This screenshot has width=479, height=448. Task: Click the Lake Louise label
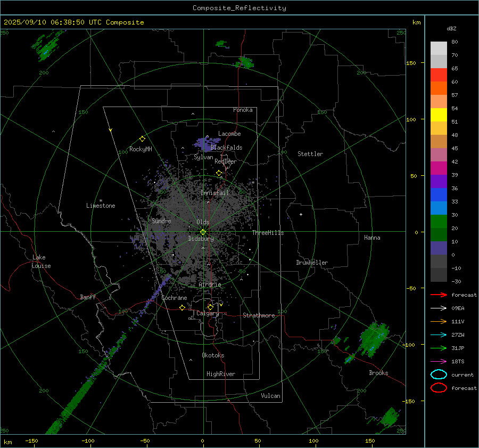point(41,262)
